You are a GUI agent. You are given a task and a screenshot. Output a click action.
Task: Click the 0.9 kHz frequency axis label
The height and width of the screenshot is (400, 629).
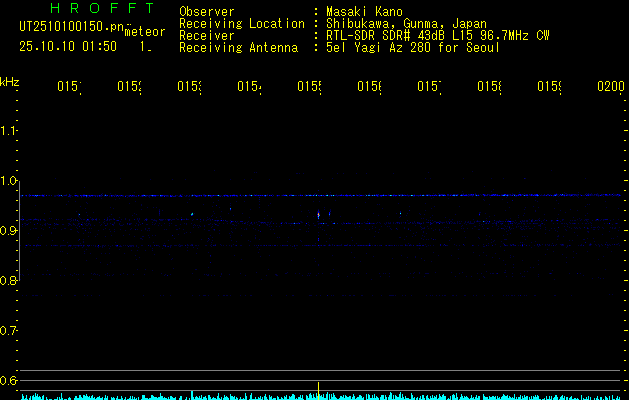click(x=9, y=231)
